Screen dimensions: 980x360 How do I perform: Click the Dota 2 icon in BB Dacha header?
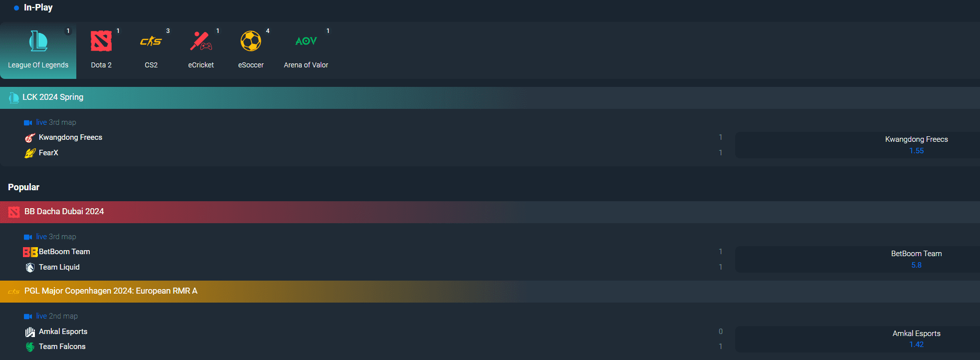(x=14, y=212)
